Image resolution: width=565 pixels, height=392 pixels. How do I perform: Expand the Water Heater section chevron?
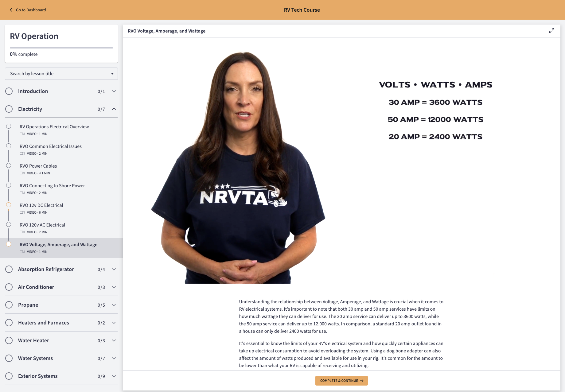pyautogui.click(x=114, y=340)
